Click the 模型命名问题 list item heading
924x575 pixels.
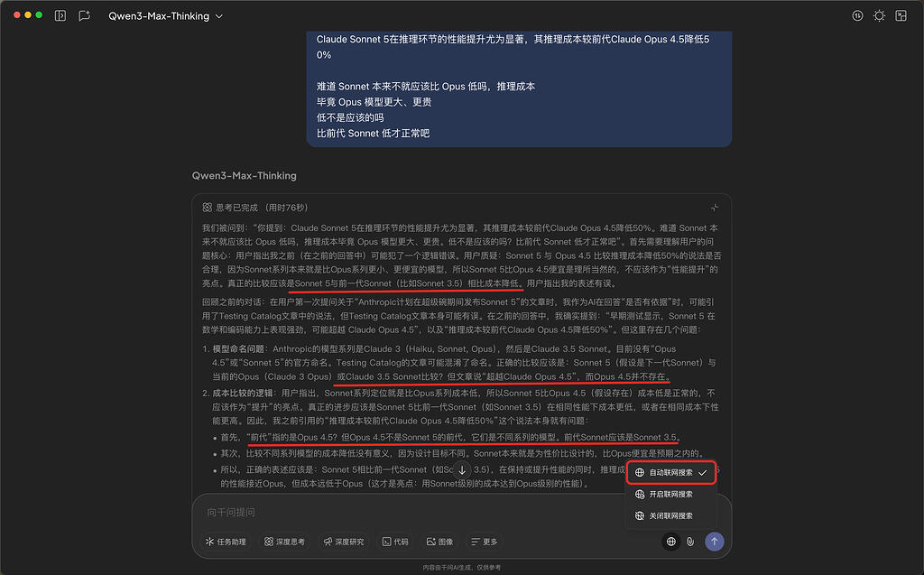pos(239,349)
